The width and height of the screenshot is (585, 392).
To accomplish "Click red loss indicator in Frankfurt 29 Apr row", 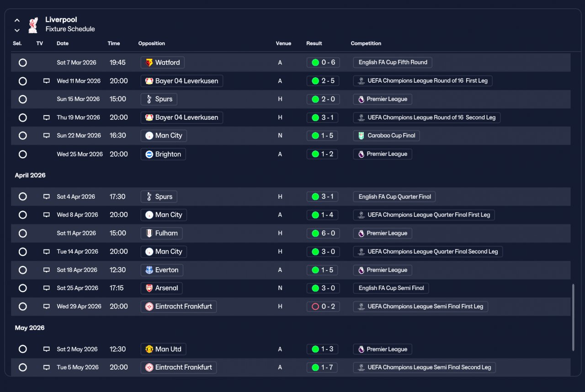I will [x=315, y=307].
